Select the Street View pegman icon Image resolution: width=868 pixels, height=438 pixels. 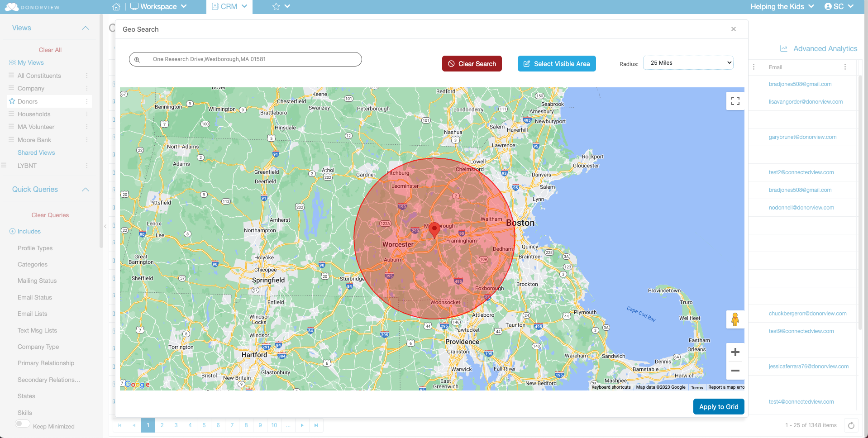tap(735, 320)
